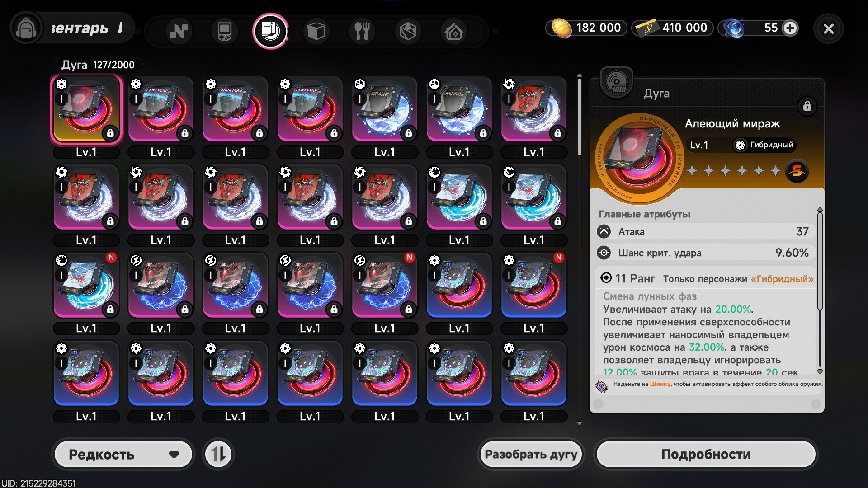Viewport: 868px width, 488px height.
Task: Click the yellow ticket currency icon
Action: [647, 28]
